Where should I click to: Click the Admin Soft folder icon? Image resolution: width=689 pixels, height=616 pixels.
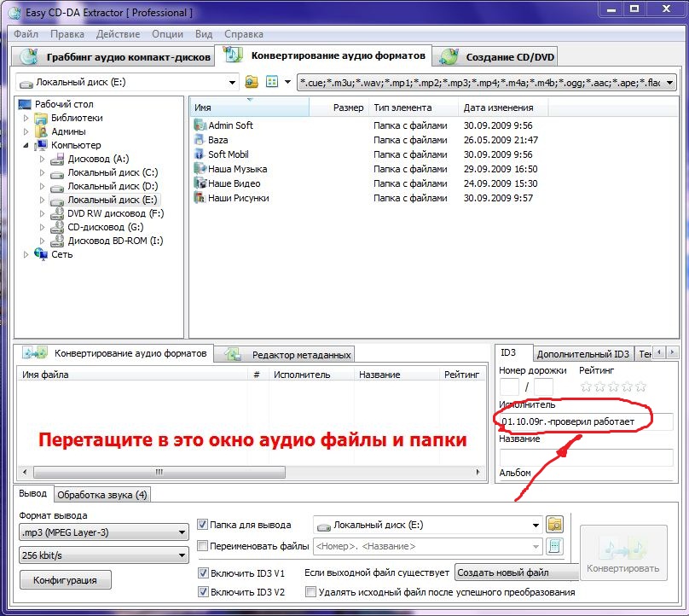(x=200, y=125)
